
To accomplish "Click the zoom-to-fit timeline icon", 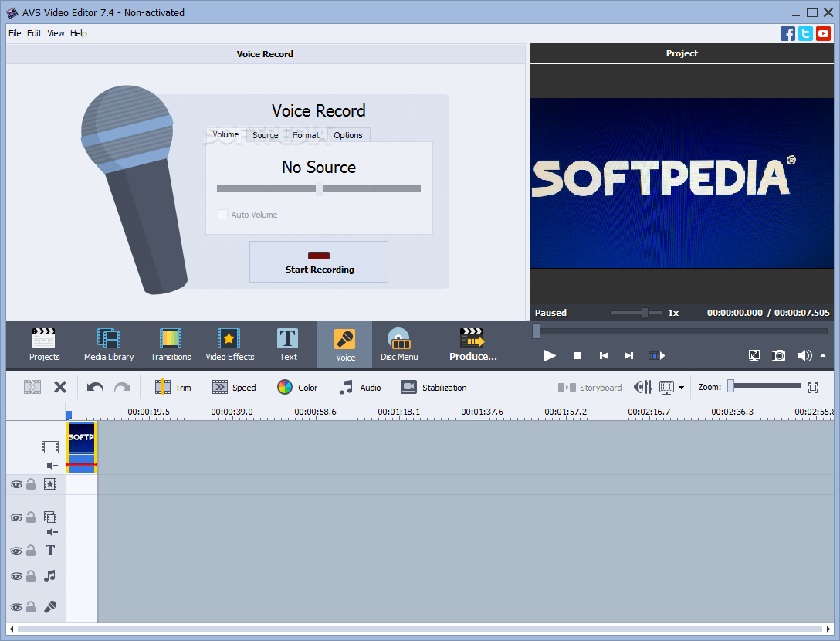I will pyautogui.click(x=813, y=388).
